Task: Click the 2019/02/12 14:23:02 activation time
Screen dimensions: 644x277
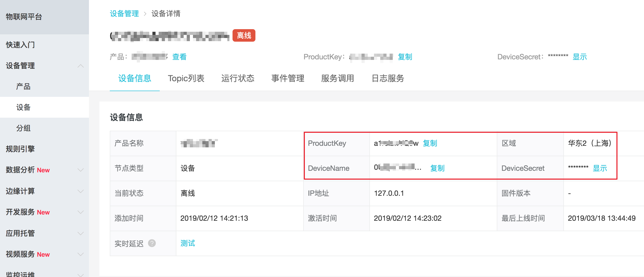Action: (408, 218)
